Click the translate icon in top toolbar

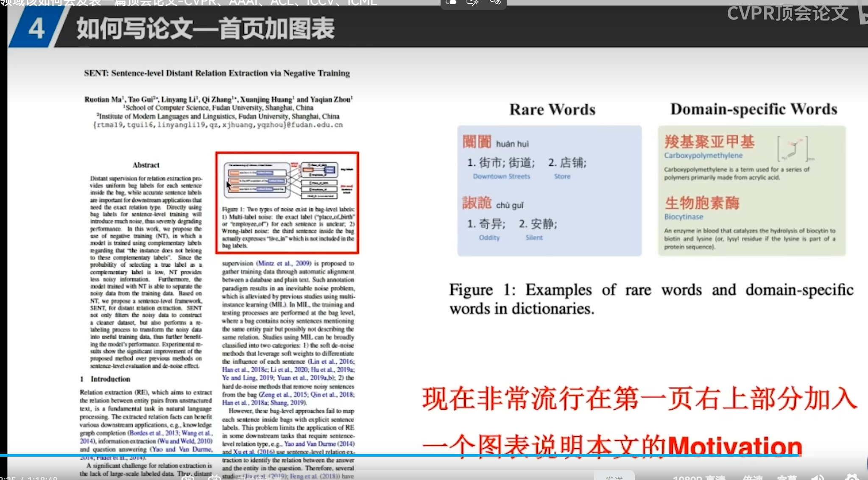coord(494,2)
